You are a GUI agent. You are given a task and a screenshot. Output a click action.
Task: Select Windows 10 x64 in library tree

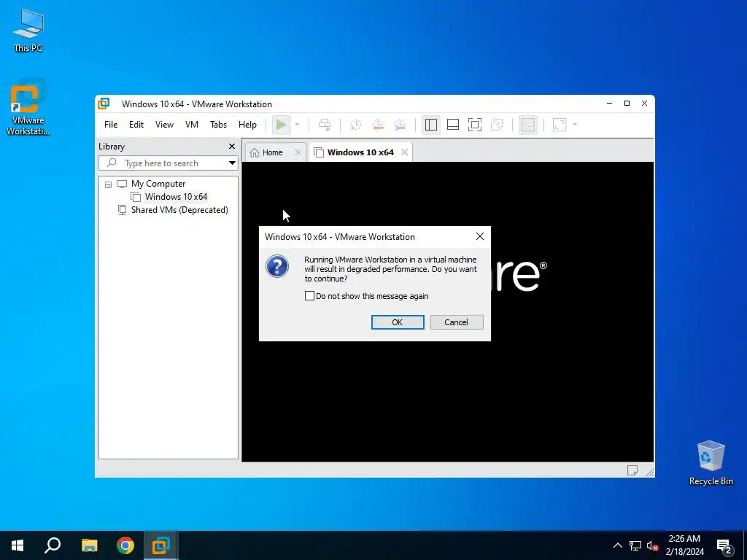(176, 197)
